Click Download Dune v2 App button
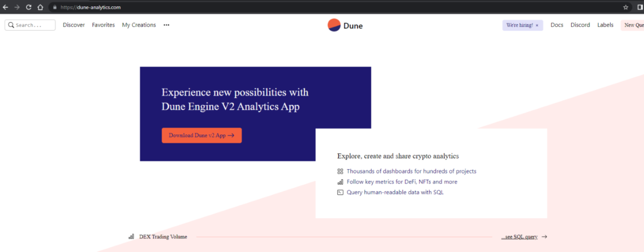This screenshot has height=252, width=644. tap(202, 136)
